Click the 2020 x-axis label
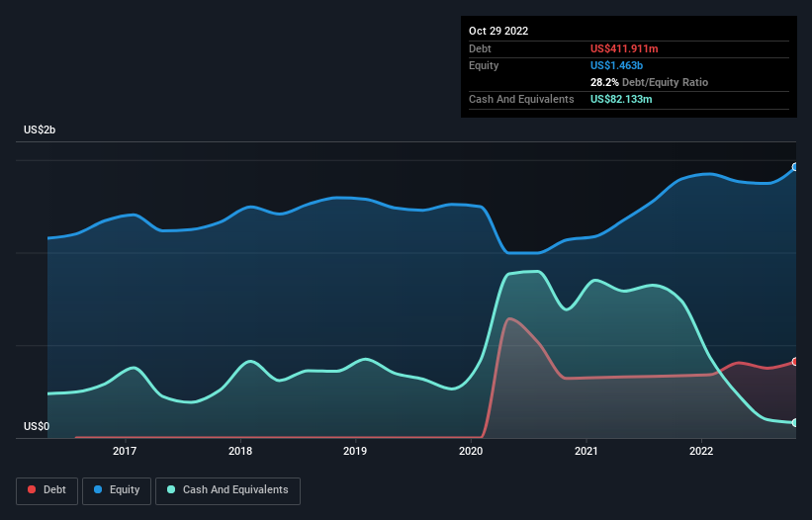 pyautogui.click(x=471, y=451)
